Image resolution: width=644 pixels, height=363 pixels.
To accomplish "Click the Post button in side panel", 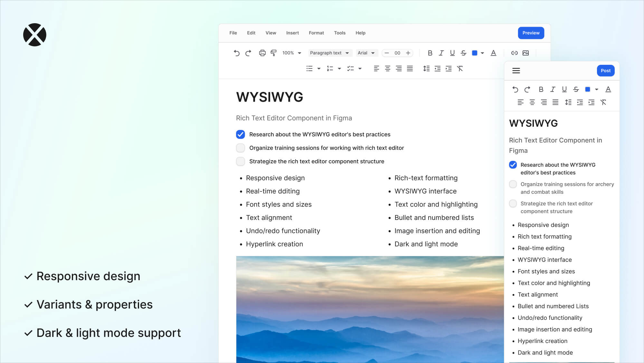I will pos(605,70).
